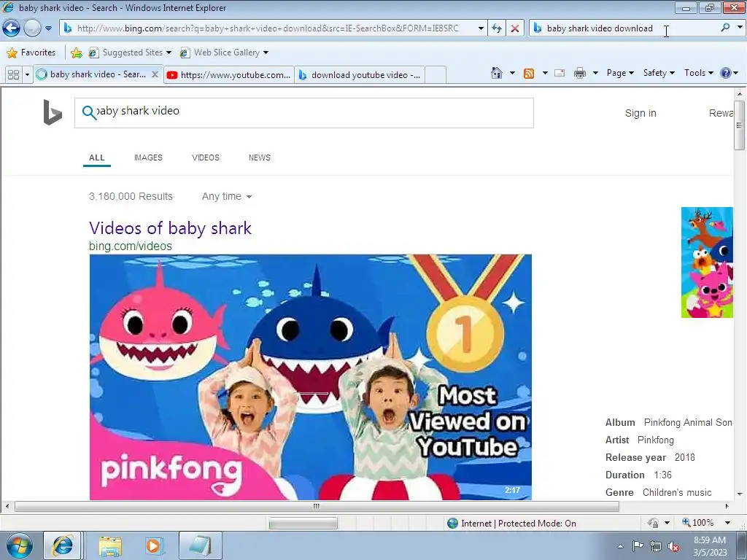Open the Suggested Sites link

(x=130, y=52)
